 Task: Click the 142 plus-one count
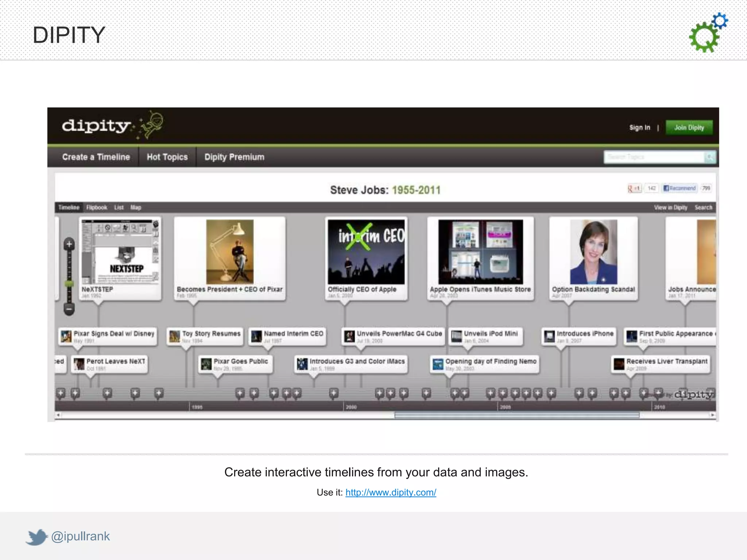pos(652,188)
